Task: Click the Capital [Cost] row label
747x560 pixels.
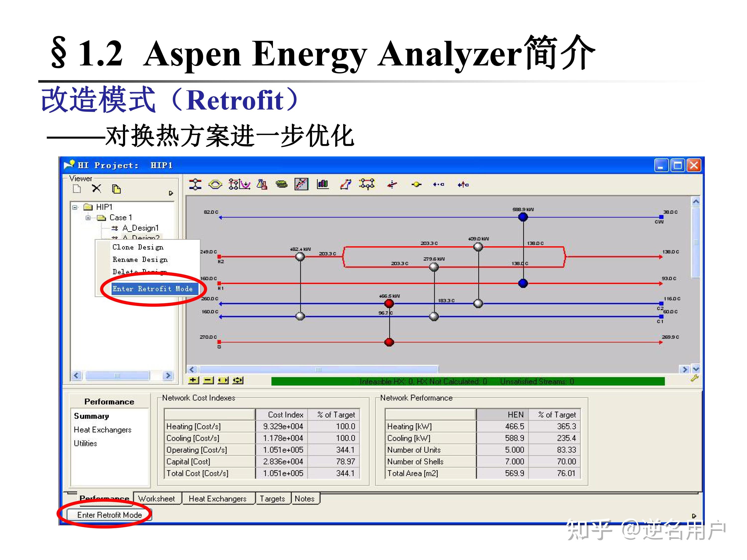Action: pyautogui.click(x=188, y=461)
